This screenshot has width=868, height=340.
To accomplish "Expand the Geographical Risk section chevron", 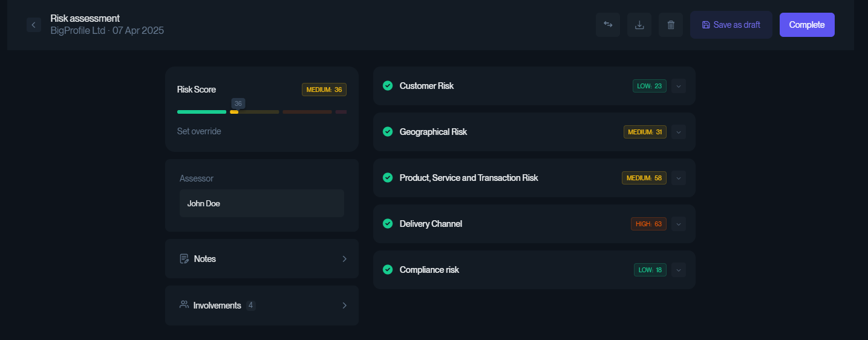I will click(679, 132).
